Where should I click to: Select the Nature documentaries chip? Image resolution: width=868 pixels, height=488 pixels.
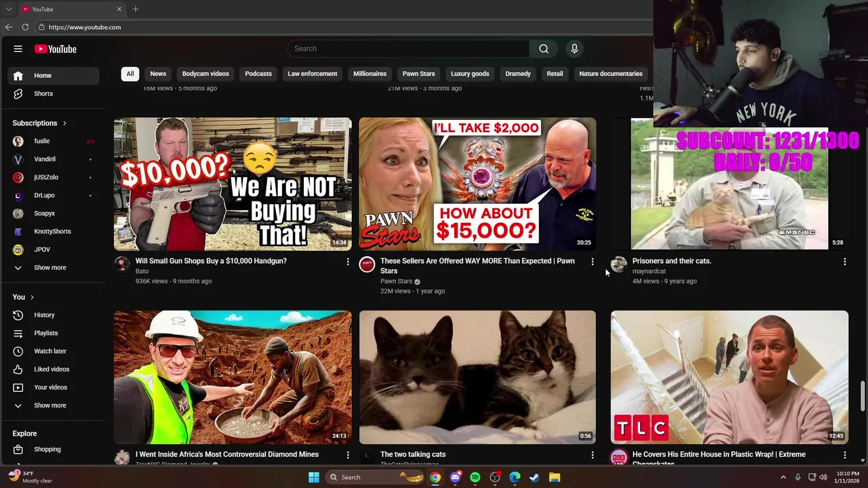(610, 74)
